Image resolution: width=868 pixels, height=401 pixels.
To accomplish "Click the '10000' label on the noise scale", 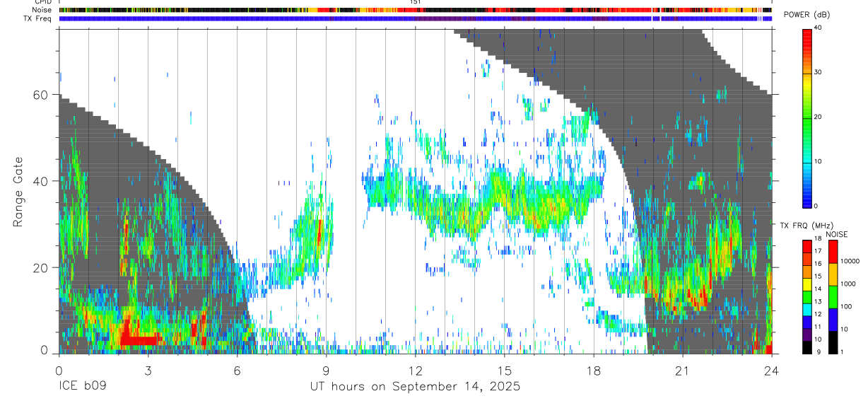I will click(x=850, y=261).
